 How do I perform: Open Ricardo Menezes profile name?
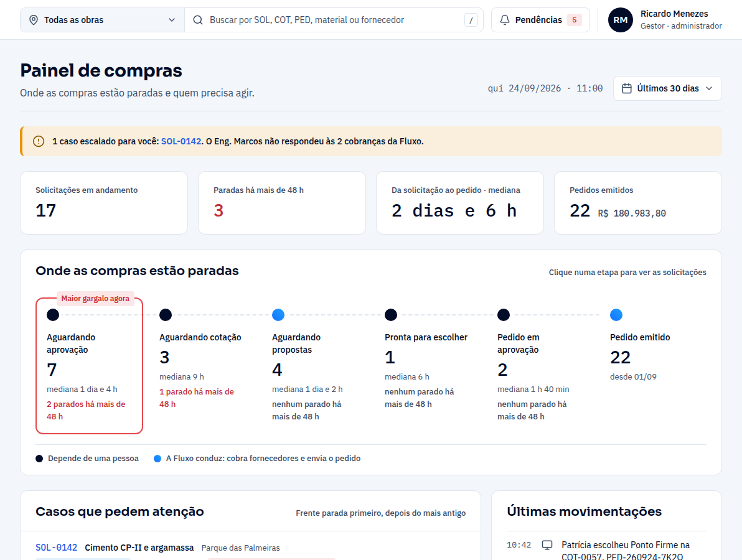click(x=674, y=14)
